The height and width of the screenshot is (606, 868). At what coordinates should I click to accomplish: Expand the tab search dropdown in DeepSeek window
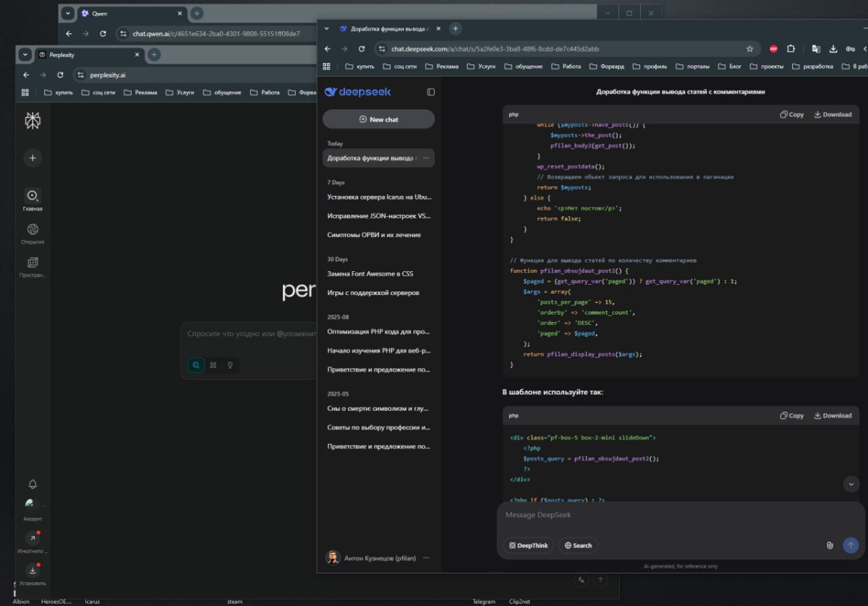click(326, 29)
